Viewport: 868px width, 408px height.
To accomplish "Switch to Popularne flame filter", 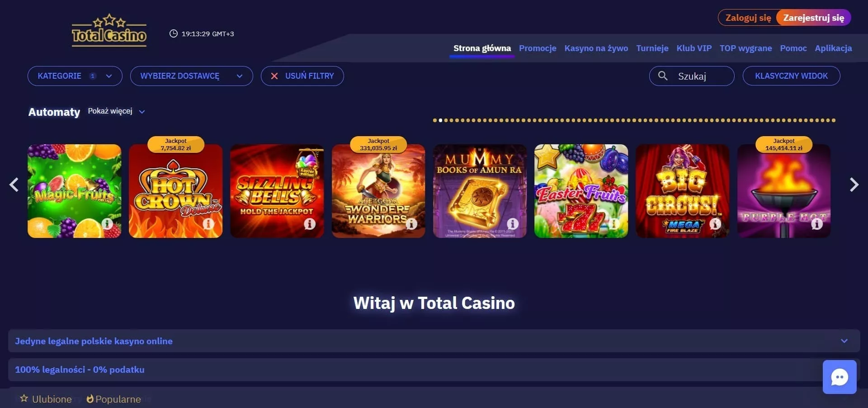I will tap(113, 399).
